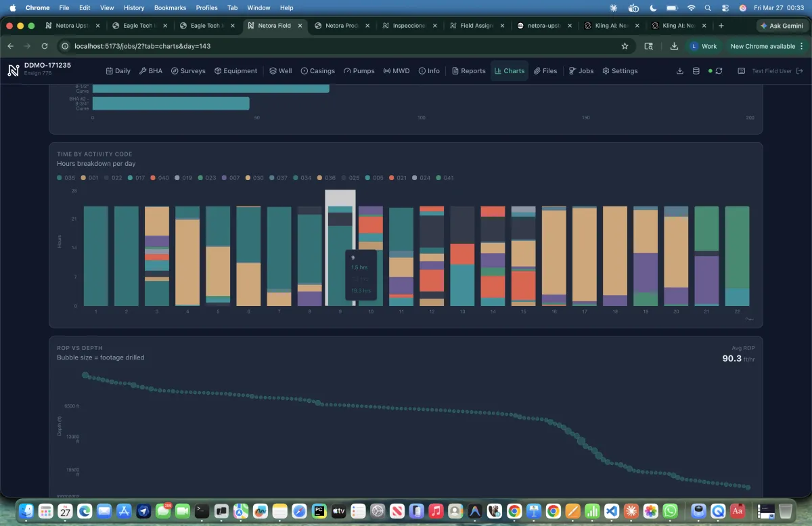
Task: Open the database icon in app header
Action: coord(696,71)
